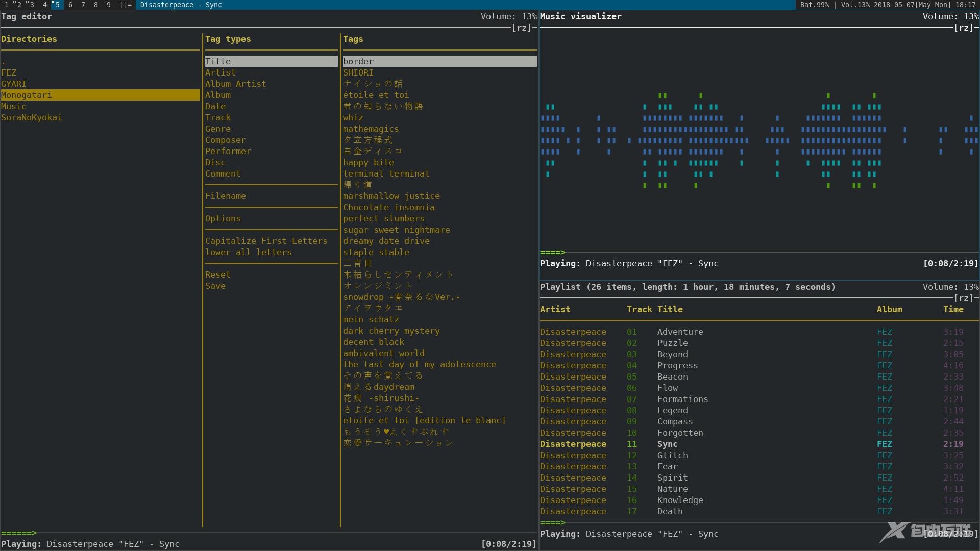Select 'etoile et toi [edition le blanc]'
This screenshot has height=551, width=980.
coord(440,420)
